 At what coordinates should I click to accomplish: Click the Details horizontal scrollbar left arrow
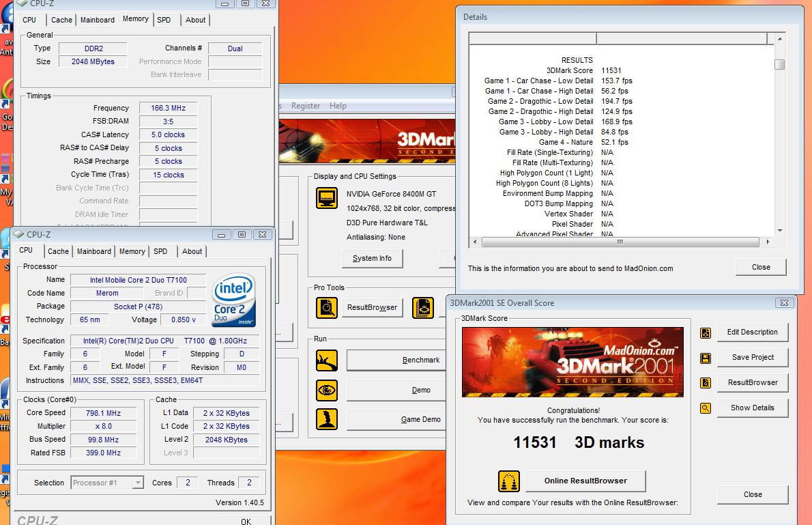point(475,242)
